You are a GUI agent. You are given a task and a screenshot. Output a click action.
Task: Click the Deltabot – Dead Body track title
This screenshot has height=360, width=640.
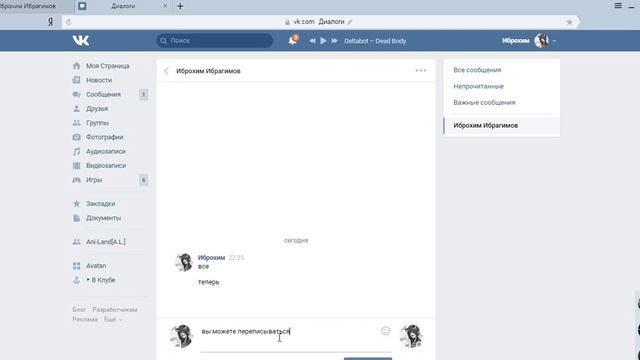[375, 41]
